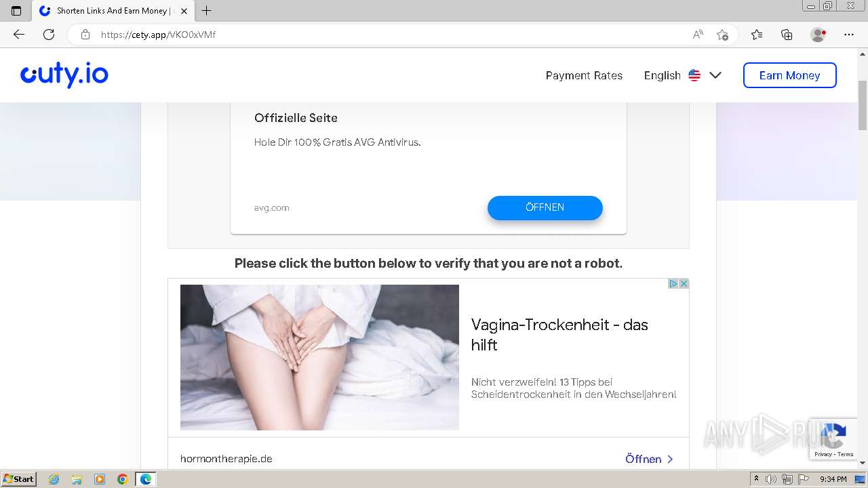868x488 pixels.
Task: Click the Öffnen link in bottom ad
Action: 649,459
